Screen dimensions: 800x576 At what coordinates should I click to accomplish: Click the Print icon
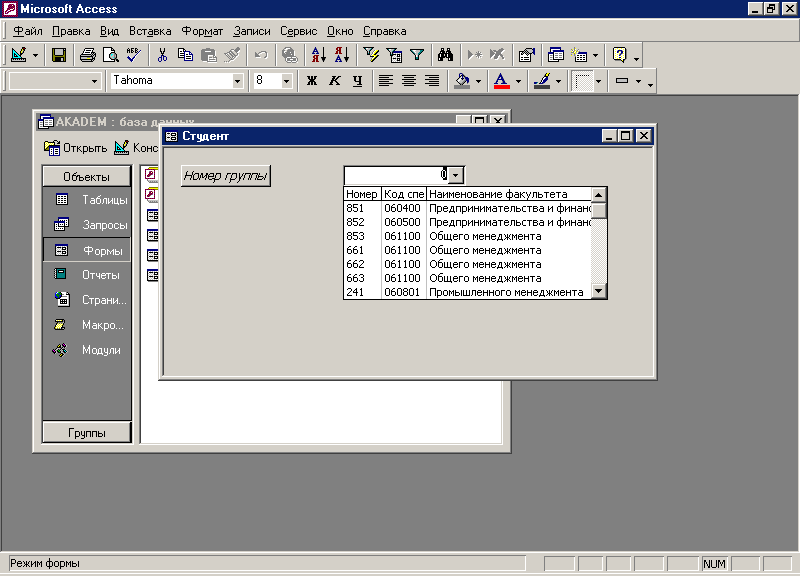88,55
